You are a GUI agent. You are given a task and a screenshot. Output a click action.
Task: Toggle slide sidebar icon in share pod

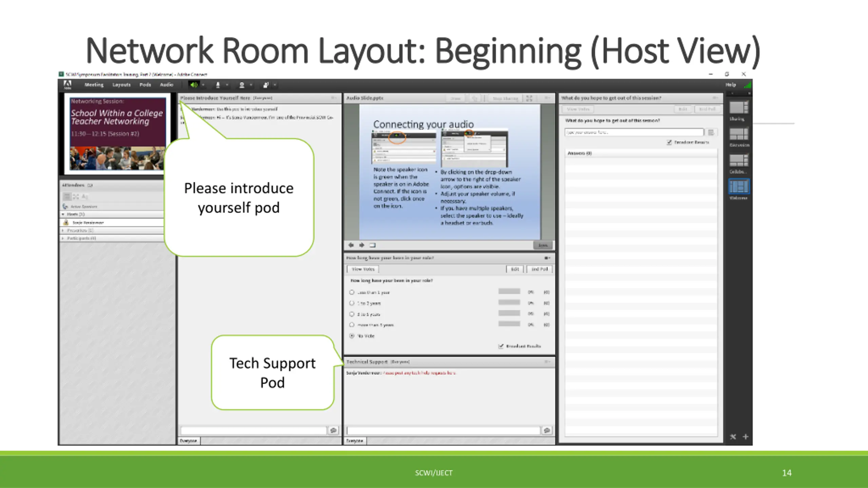[373, 245]
